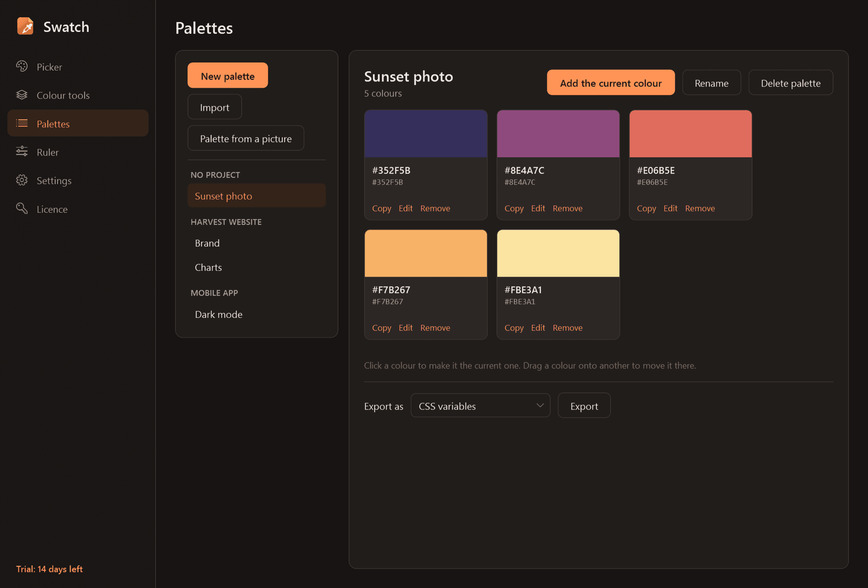Image resolution: width=868 pixels, height=588 pixels.
Task: Click Palette from a picture
Action: 246,139
